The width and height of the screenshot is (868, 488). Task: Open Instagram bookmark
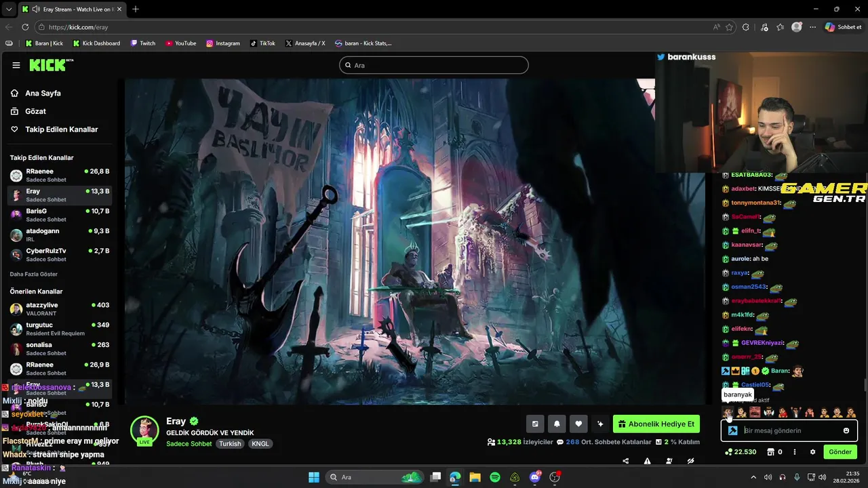(223, 43)
